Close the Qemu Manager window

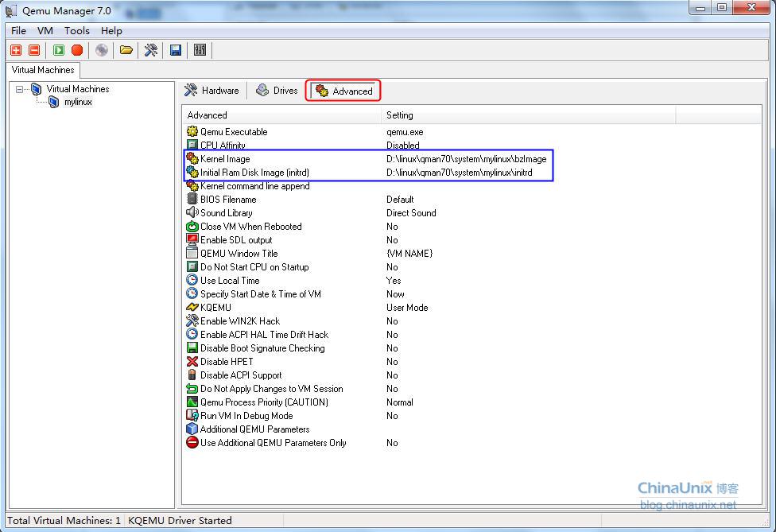tap(751, 7)
